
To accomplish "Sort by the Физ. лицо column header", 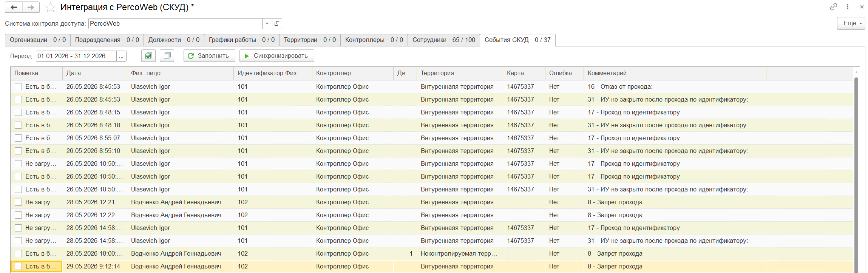I will pyautogui.click(x=181, y=73).
